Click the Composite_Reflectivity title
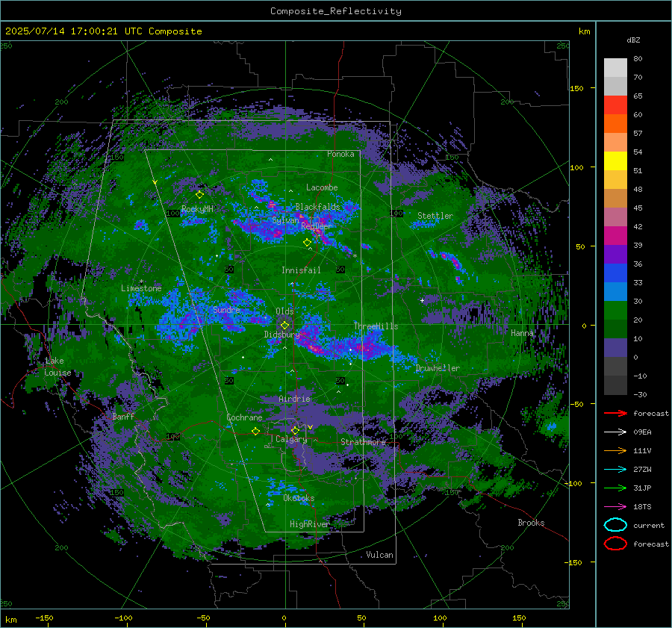 [336, 11]
